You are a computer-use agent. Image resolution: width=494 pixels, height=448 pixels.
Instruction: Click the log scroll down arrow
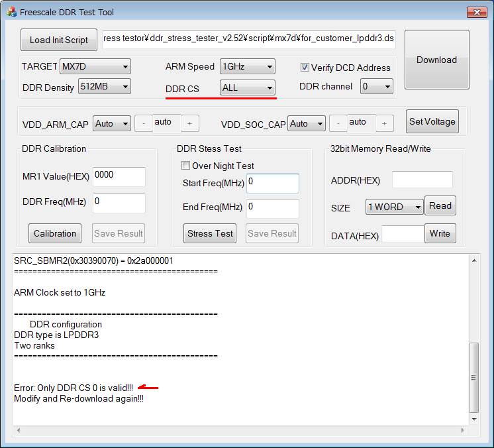pos(474,420)
